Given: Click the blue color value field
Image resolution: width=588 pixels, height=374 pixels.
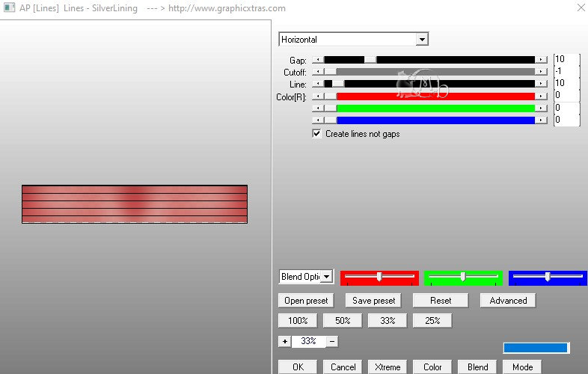Looking at the screenshot, I should (566, 120).
